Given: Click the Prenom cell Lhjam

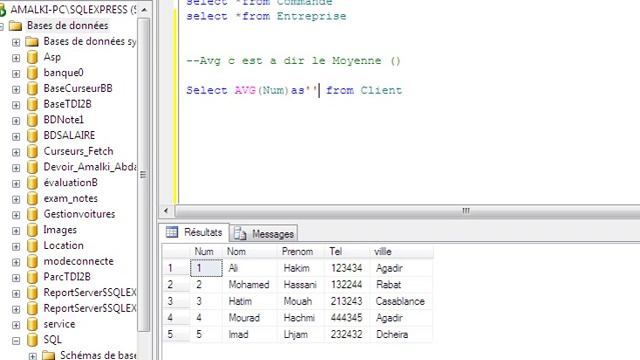Looking at the screenshot, I should [301, 334].
